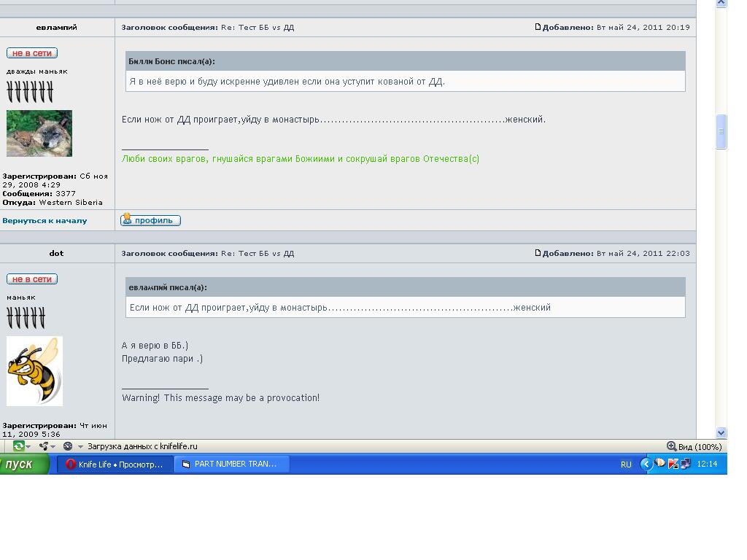Click the wolf avatar of евлампий
Viewport: 747px width, 560px height.
pos(39,133)
